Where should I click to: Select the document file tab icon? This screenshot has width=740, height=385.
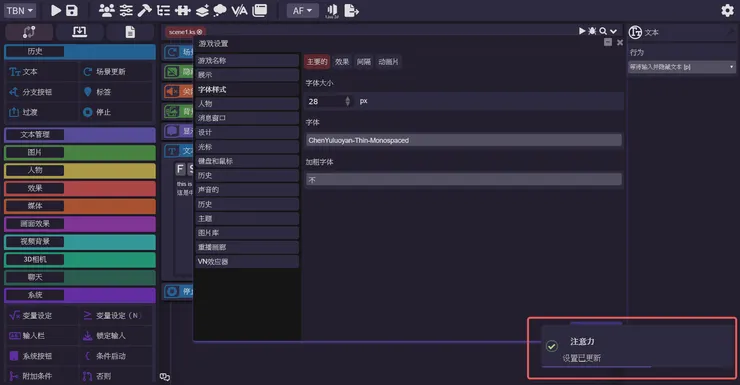[x=130, y=32]
